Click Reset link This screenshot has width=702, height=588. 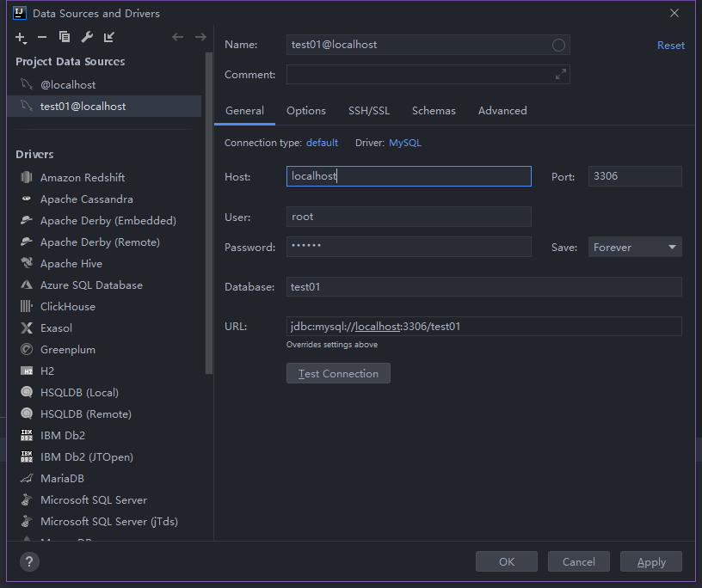(671, 46)
